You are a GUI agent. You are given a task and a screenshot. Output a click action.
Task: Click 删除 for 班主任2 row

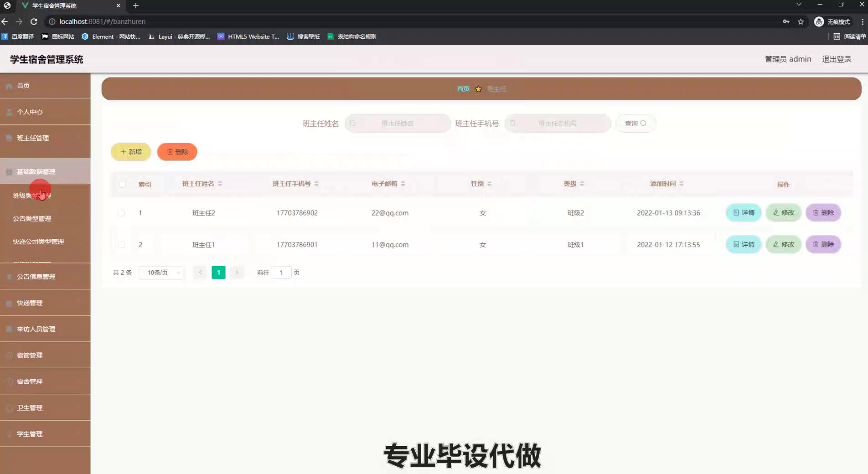tap(823, 212)
